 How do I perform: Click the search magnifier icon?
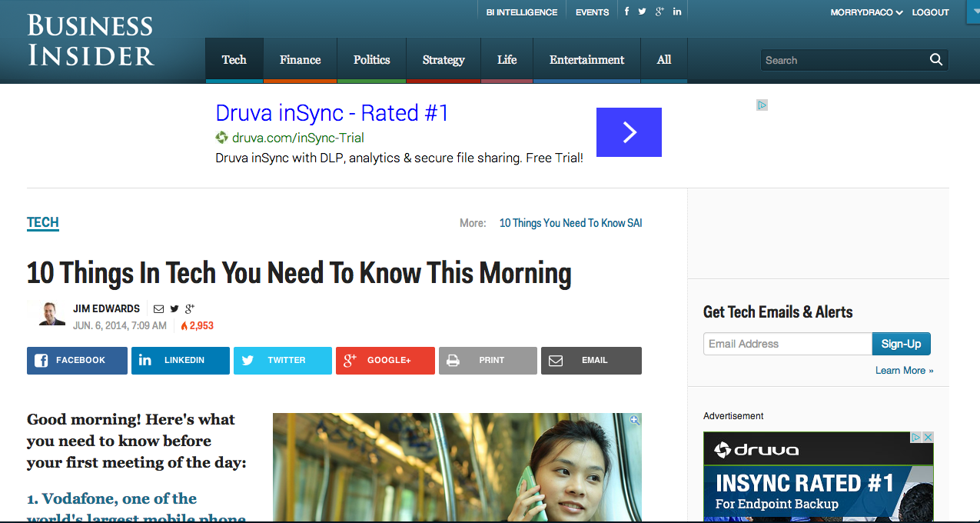[x=935, y=59]
